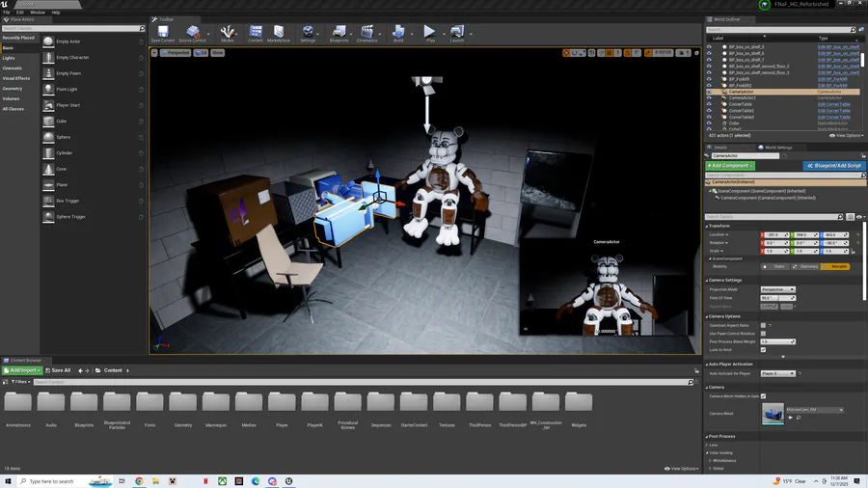Click the Save Current toolbar icon
Image resolution: width=868 pixels, height=488 pixels.
click(x=163, y=33)
